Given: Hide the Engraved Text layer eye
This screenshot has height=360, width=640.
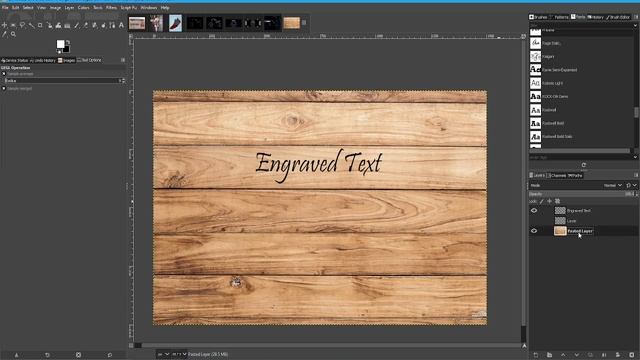Looking at the screenshot, I should tap(534, 211).
